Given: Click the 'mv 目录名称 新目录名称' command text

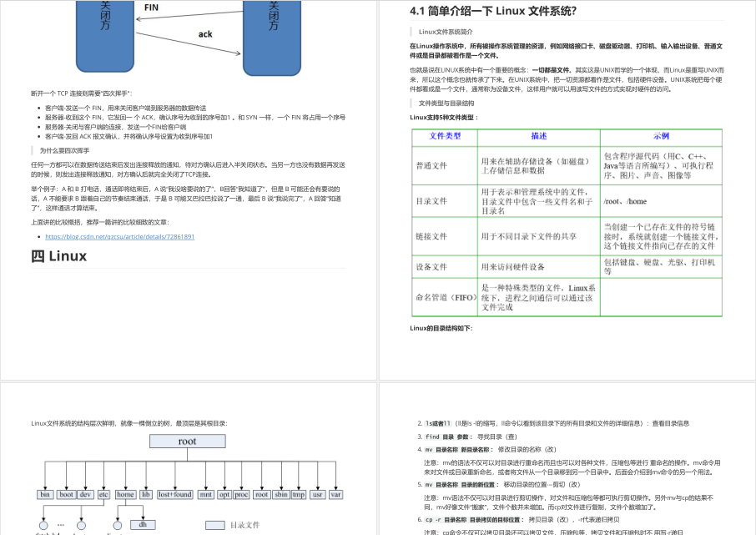Looking at the screenshot, I should pyautogui.click(x=457, y=450).
